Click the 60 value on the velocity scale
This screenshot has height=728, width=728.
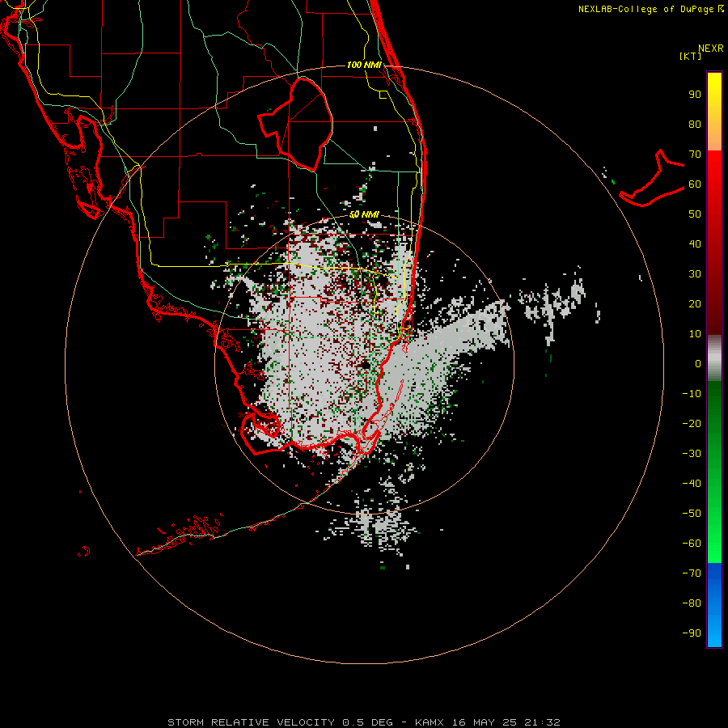click(x=695, y=184)
